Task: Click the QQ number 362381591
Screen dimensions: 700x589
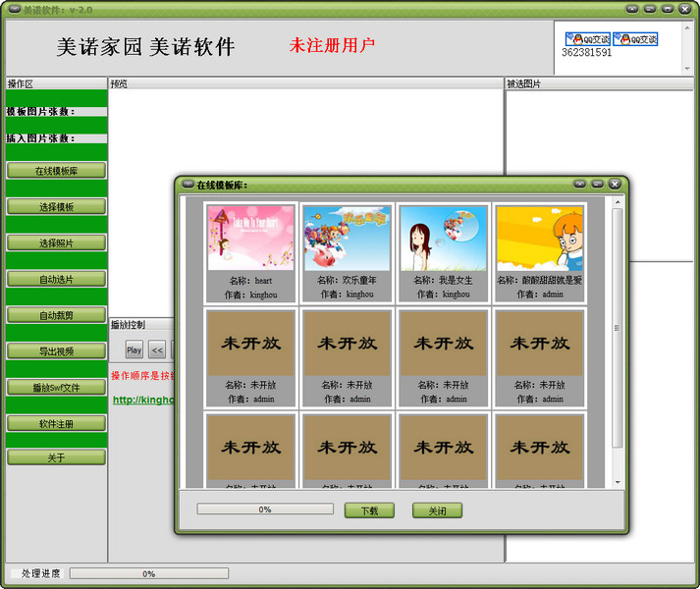Action: (587, 52)
